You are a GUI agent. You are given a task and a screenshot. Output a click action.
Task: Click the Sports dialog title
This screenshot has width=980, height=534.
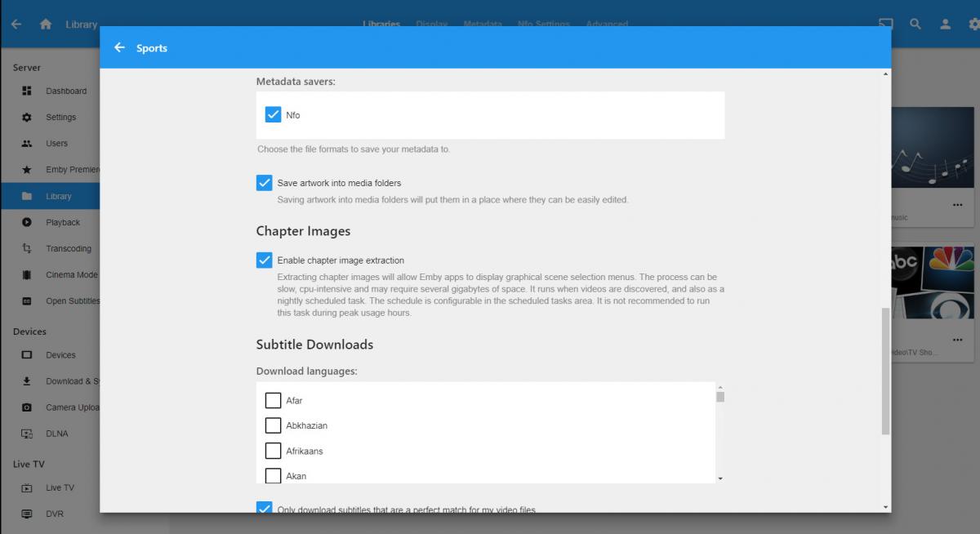click(152, 48)
